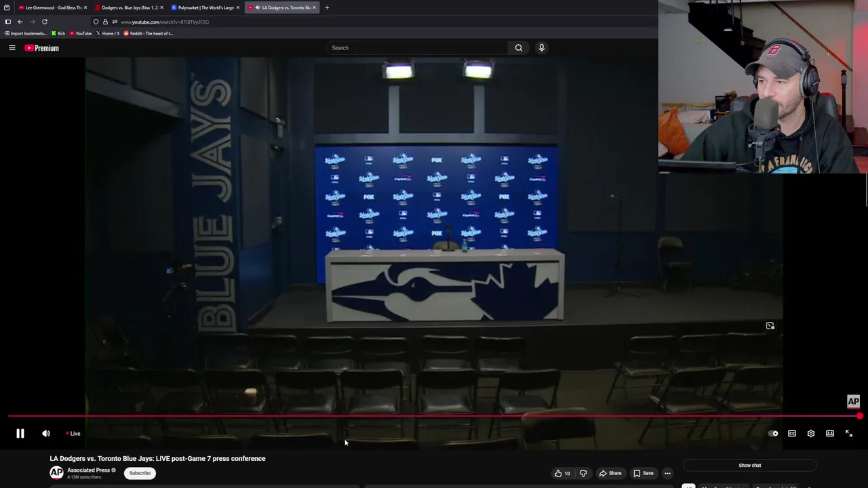This screenshot has width=868, height=488.
Task: Enter full screen mode
Action: coord(849,434)
